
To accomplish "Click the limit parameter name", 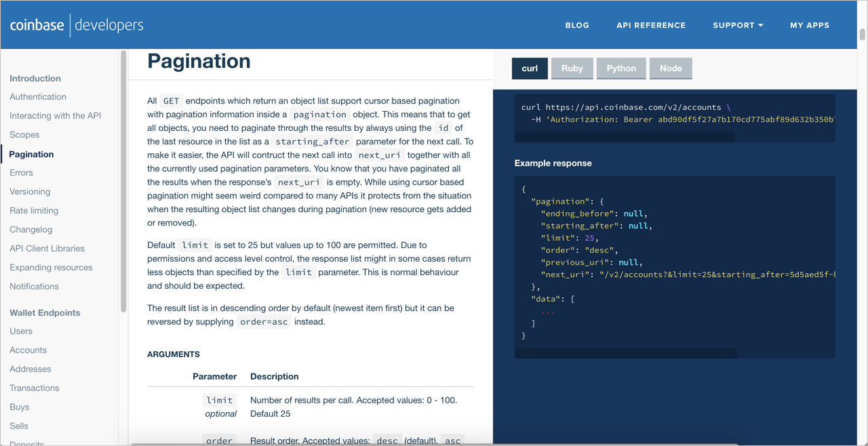I will pos(220,401).
